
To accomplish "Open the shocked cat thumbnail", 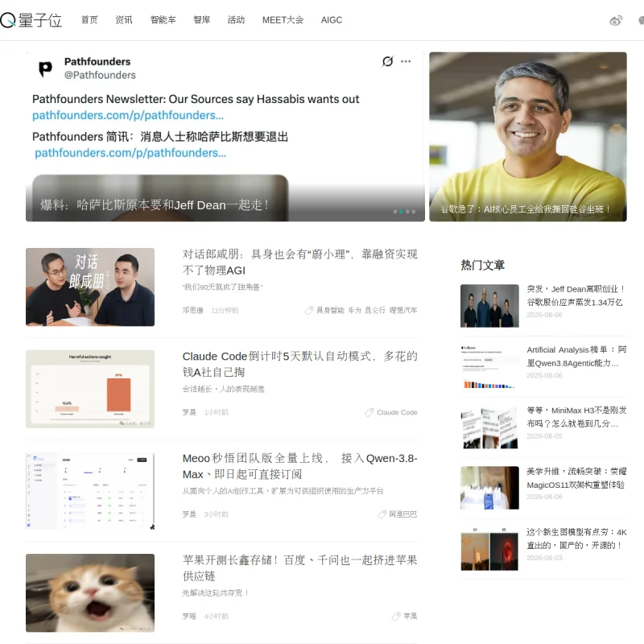I will 90,592.
